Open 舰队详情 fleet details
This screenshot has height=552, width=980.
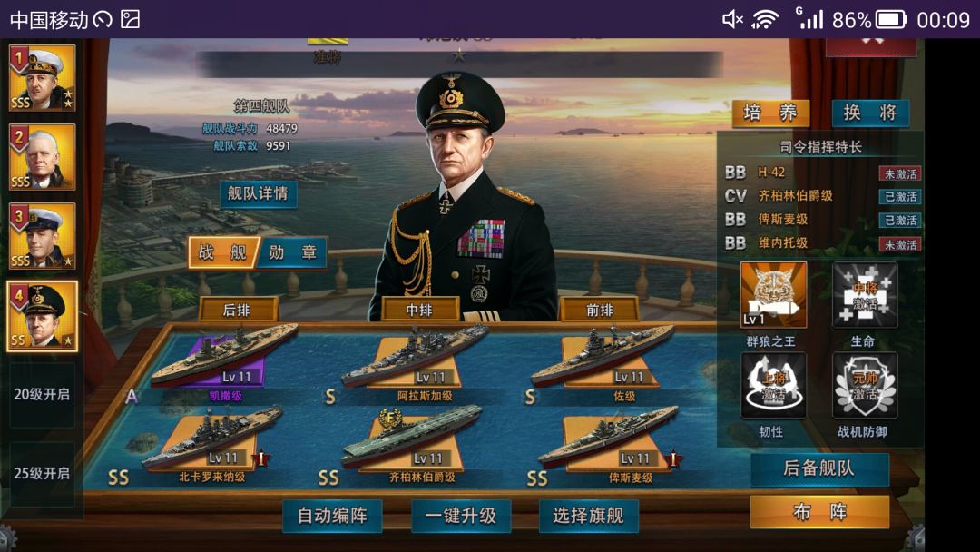point(258,193)
